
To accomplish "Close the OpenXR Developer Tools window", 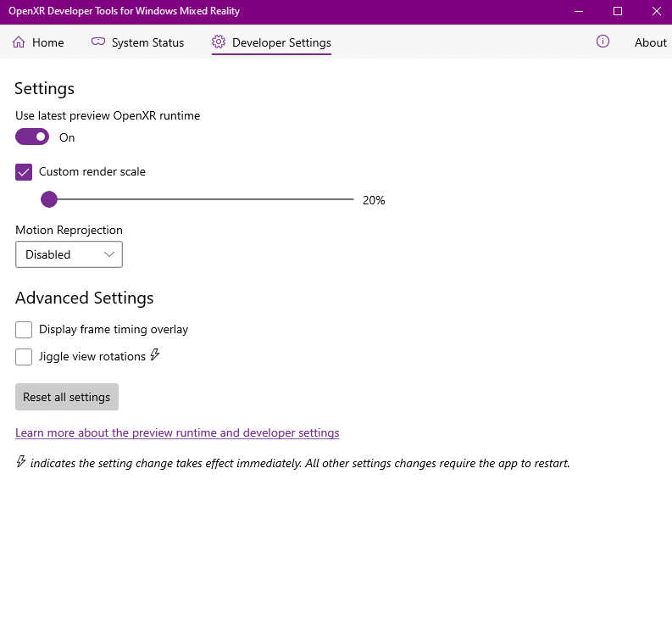I will (656, 12).
